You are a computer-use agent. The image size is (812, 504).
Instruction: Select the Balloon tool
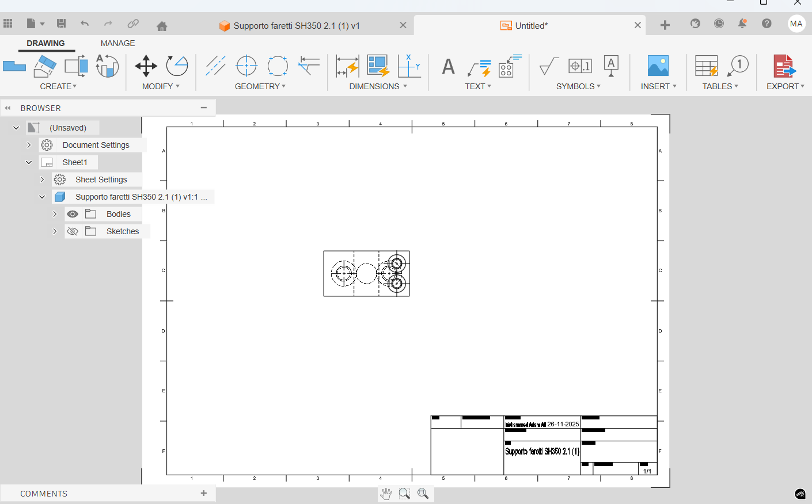point(738,66)
